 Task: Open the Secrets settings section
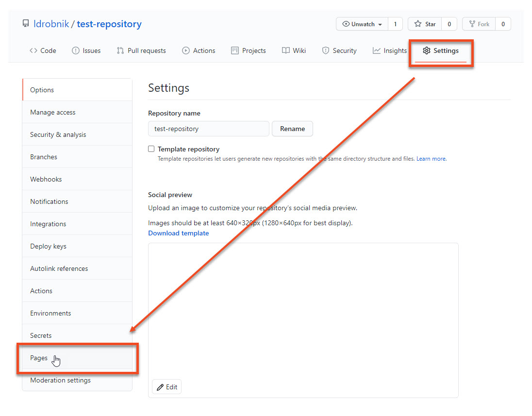[40, 335]
